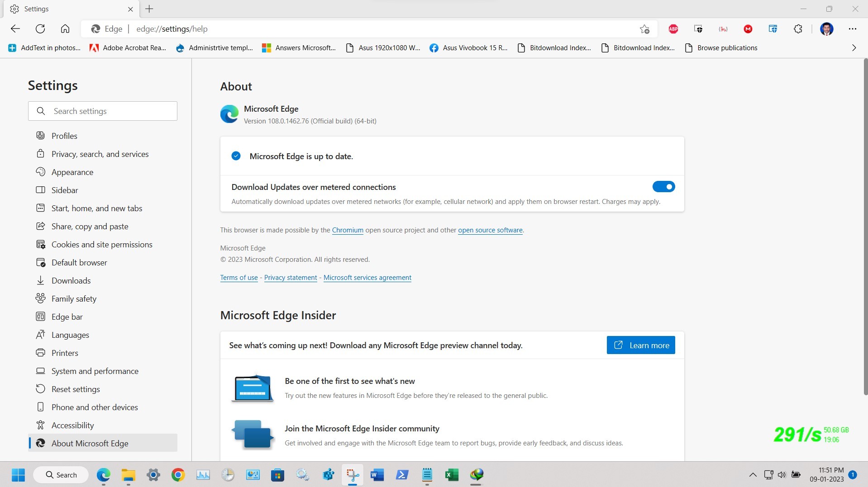This screenshot has height=487, width=868.
Task: Open Sidebar settings
Action: click(x=103, y=190)
